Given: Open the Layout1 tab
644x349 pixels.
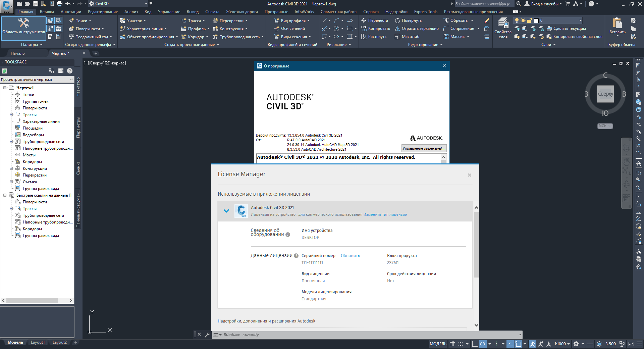Looking at the screenshot, I should pyautogui.click(x=38, y=342).
